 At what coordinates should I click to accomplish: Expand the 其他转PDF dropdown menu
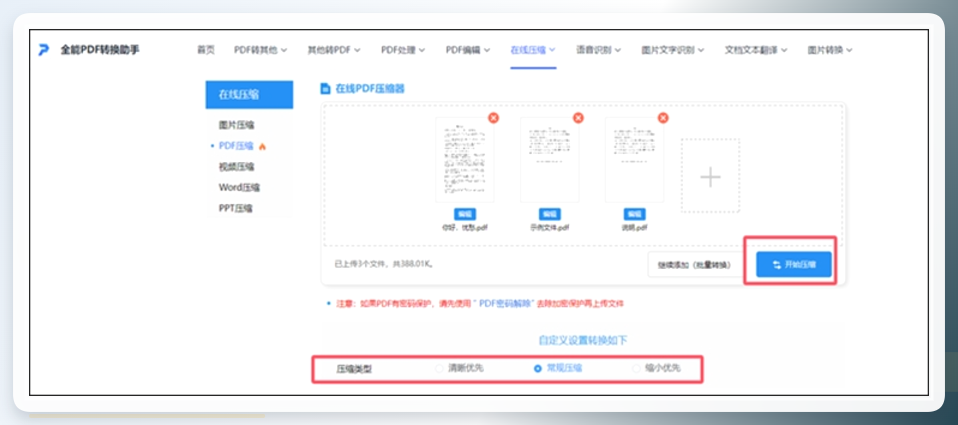334,50
